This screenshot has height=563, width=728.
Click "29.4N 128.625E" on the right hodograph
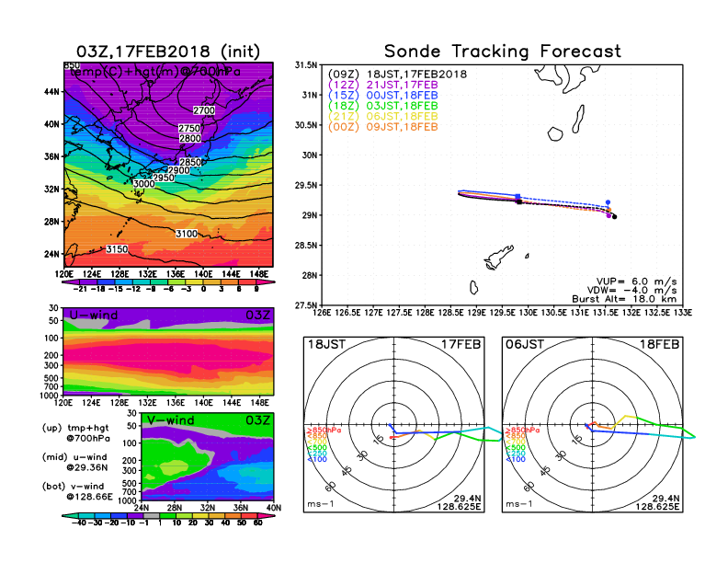click(x=657, y=502)
